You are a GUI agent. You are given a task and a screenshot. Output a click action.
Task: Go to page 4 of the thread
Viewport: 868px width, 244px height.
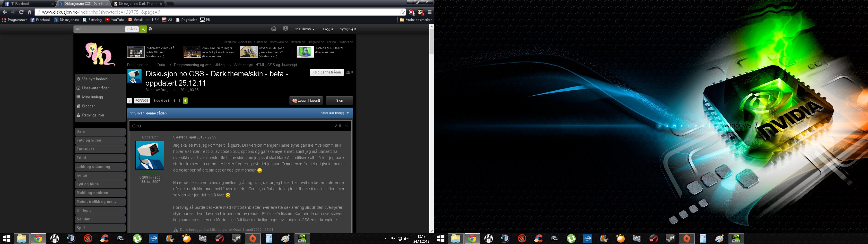point(174,101)
